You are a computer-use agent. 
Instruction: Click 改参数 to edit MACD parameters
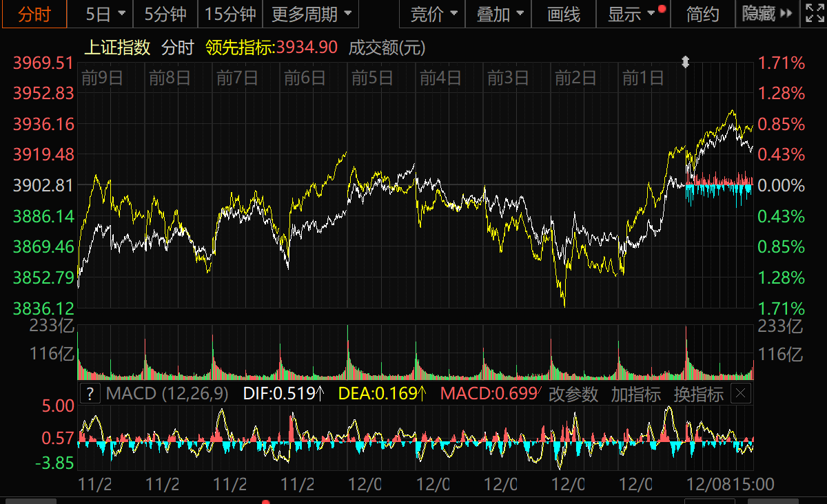(573, 394)
